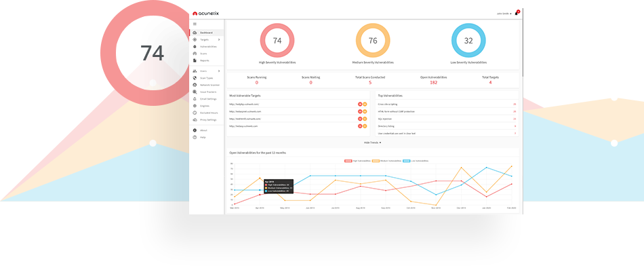Collapse the sidebar with the hamburger icon
644x266 pixels.
point(195,24)
